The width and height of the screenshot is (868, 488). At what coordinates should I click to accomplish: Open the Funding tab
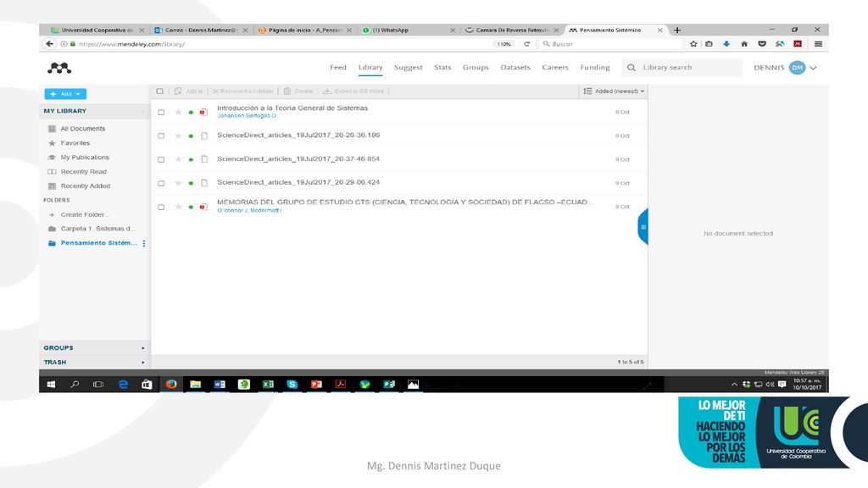(595, 68)
